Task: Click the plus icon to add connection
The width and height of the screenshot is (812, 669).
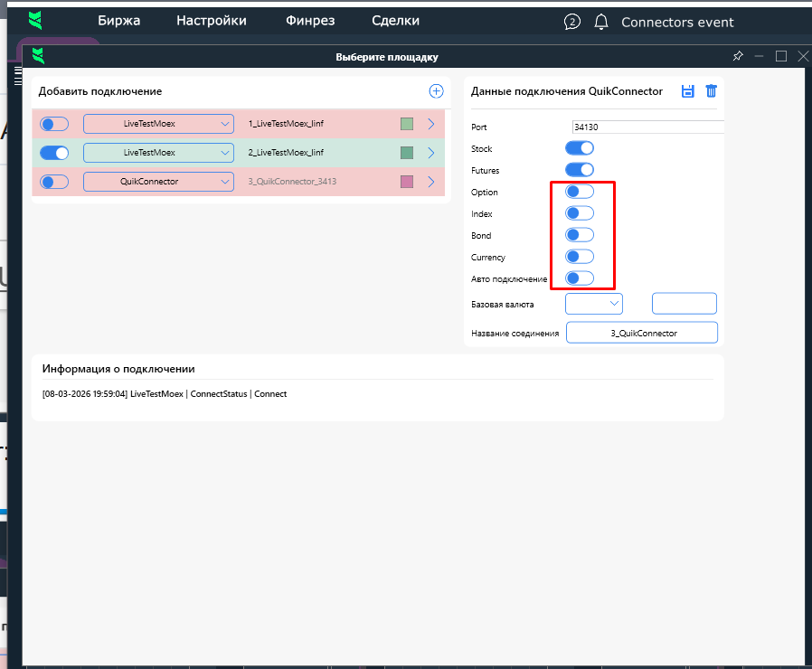Action: coord(436,91)
